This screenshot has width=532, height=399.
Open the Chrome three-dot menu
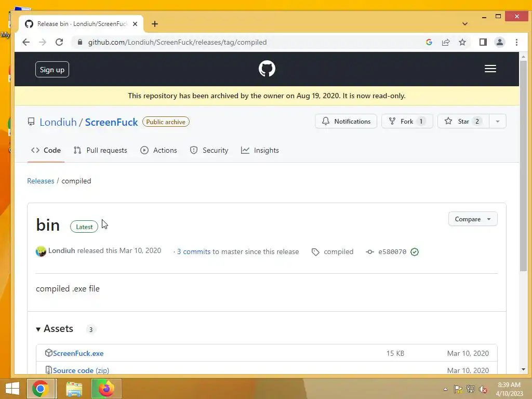click(x=516, y=42)
